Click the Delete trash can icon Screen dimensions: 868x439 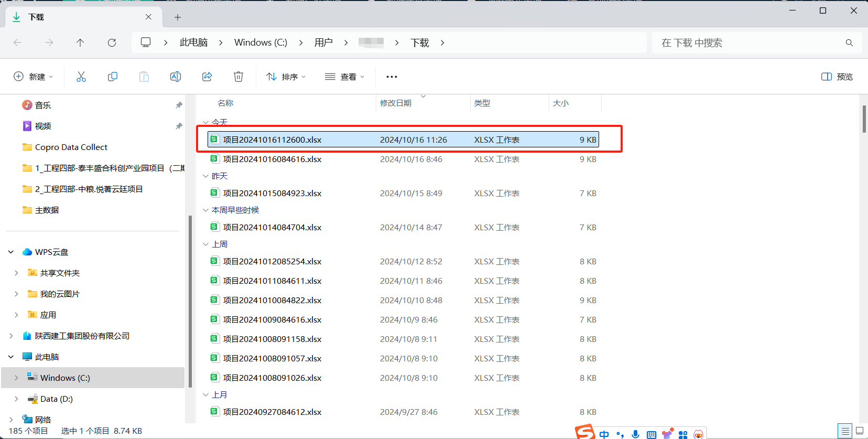click(x=238, y=77)
